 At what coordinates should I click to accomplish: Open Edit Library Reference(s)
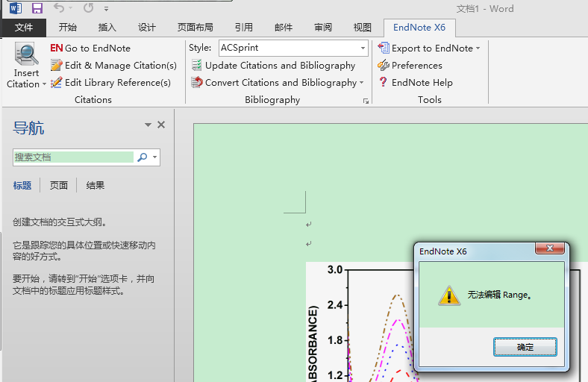pyautogui.click(x=118, y=83)
